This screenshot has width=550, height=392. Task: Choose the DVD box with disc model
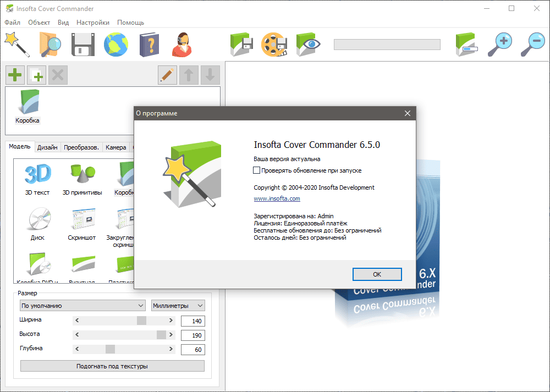point(37,267)
